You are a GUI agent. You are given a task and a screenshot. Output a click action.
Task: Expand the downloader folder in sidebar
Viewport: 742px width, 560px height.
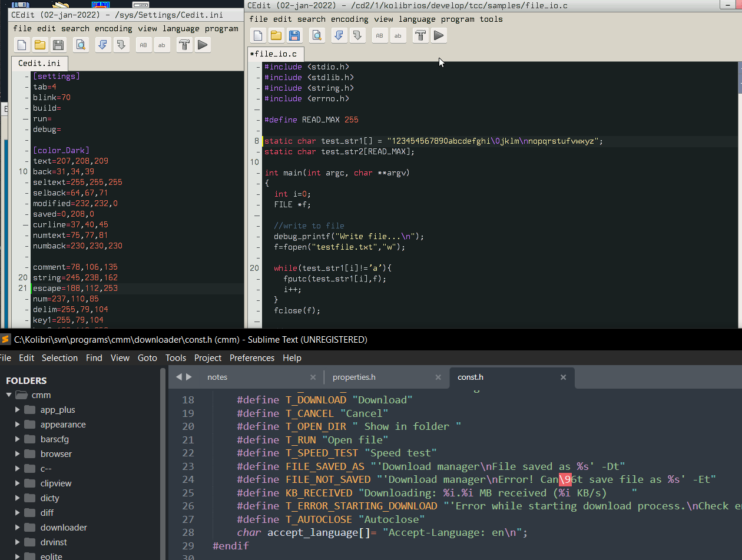tap(18, 528)
